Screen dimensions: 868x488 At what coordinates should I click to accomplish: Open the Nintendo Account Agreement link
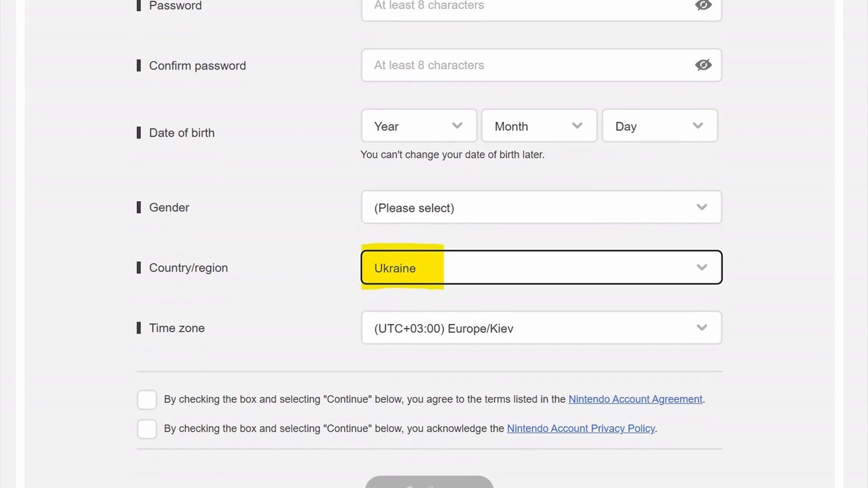[x=635, y=399]
